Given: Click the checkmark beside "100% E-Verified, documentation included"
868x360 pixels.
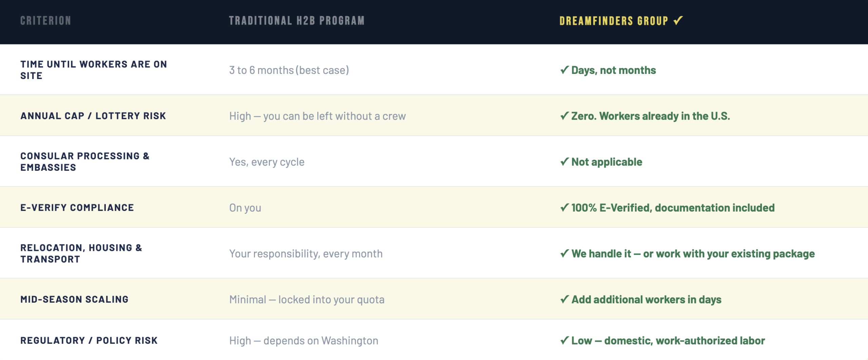Looking at the screenshot, I should [x=564, y=207].
